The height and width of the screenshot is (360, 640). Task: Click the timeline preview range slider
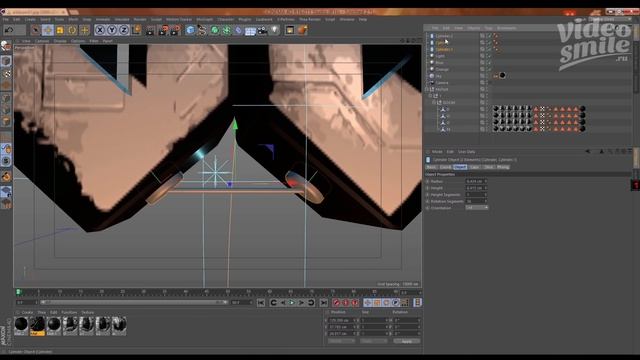point(134,302)
